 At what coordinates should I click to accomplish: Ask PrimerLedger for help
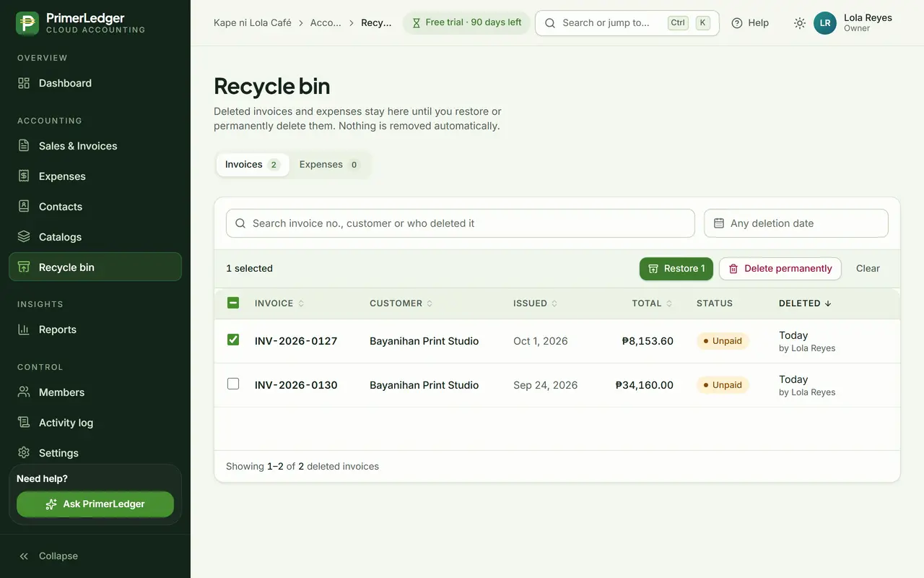95,504
